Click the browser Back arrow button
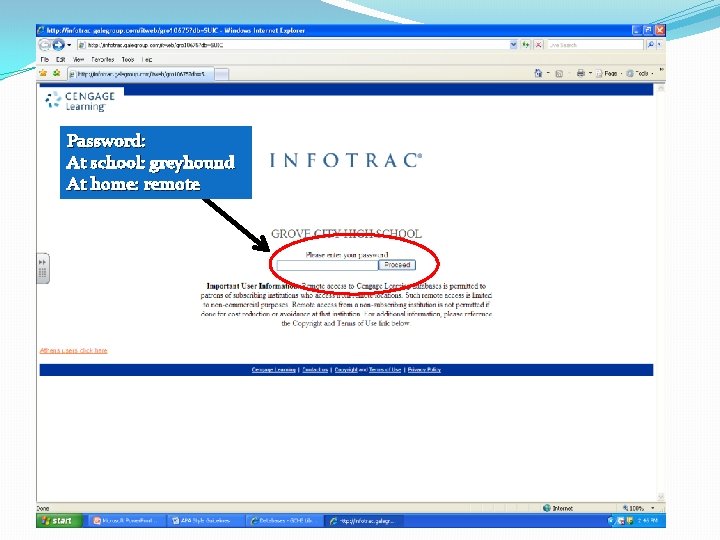 (45, 45)
